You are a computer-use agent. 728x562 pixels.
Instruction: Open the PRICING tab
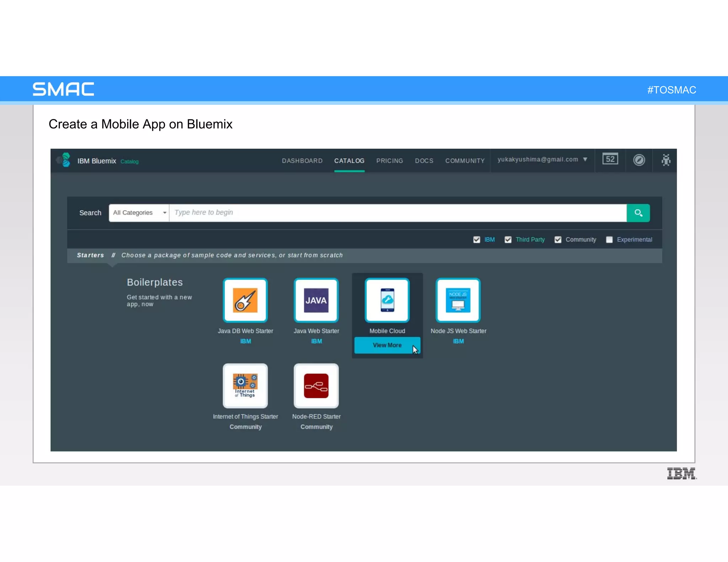click(390, 161)
